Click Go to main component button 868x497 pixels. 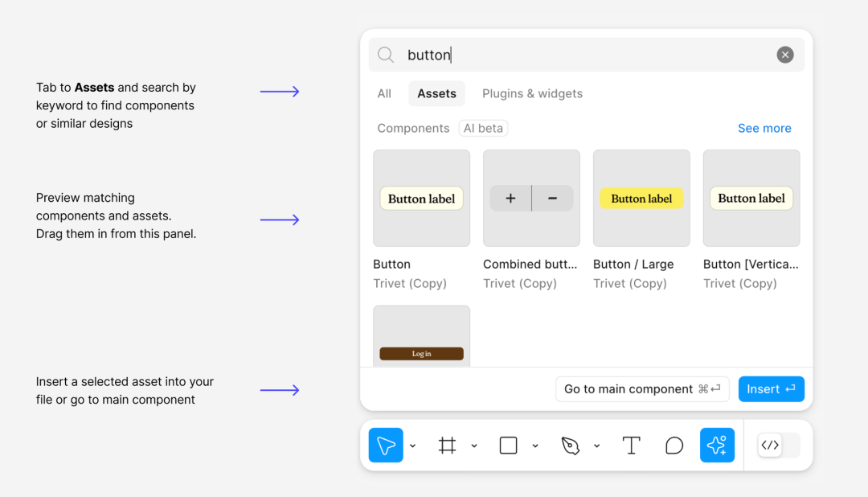point(642,389)
